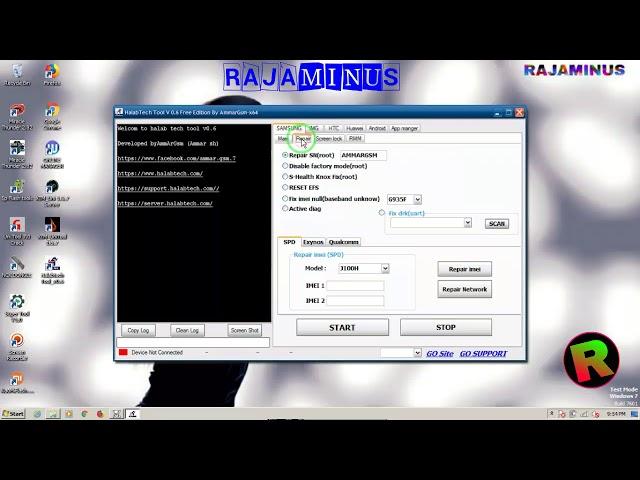640x480 pixels.
Task: Switch to the Huawei tab
Action: click(354, 128)
